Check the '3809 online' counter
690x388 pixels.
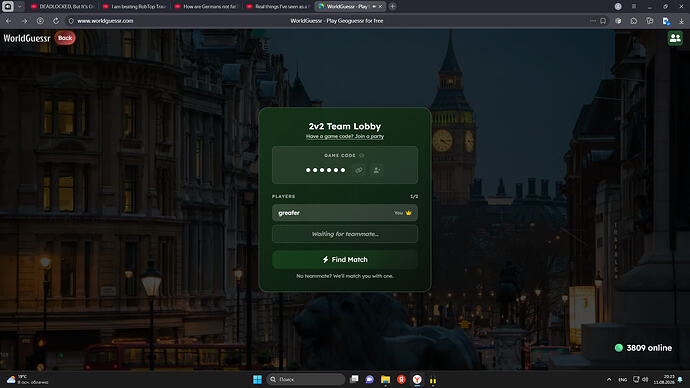click(x=643, y=348)
